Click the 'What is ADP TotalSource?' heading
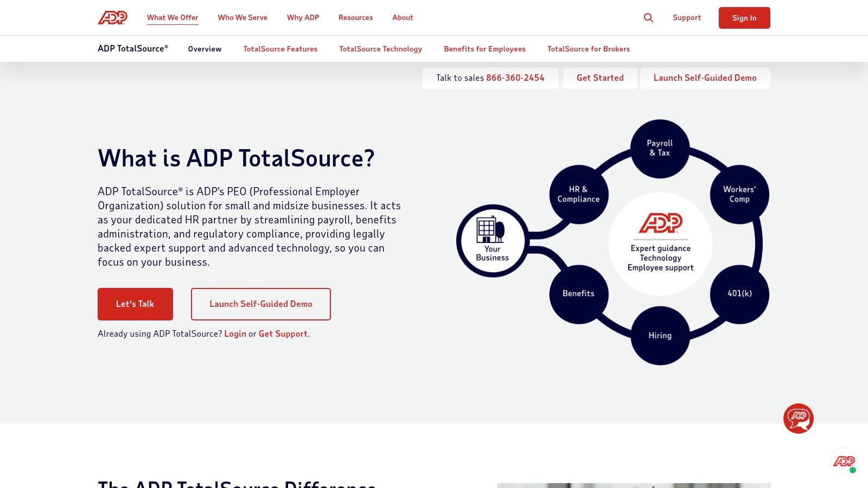This screenshot has width=868, height=488. click(236, 158)
